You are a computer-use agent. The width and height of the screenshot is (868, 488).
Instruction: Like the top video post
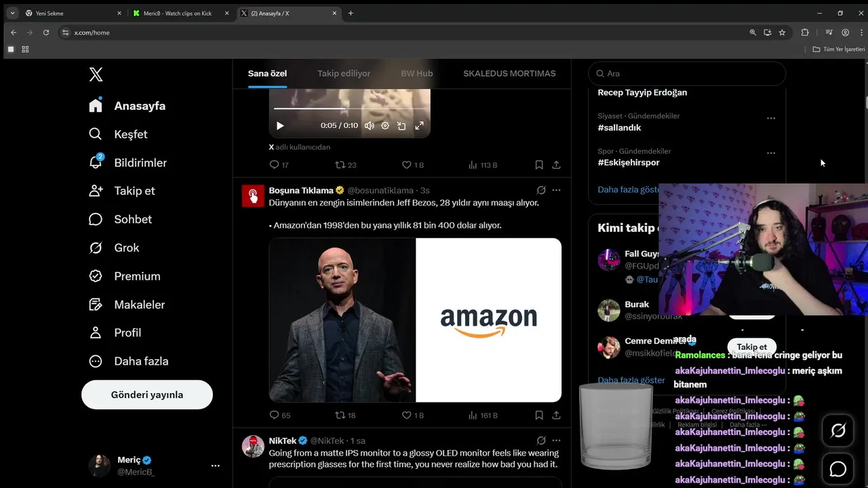pyautogui.click(x=412, y=165)
